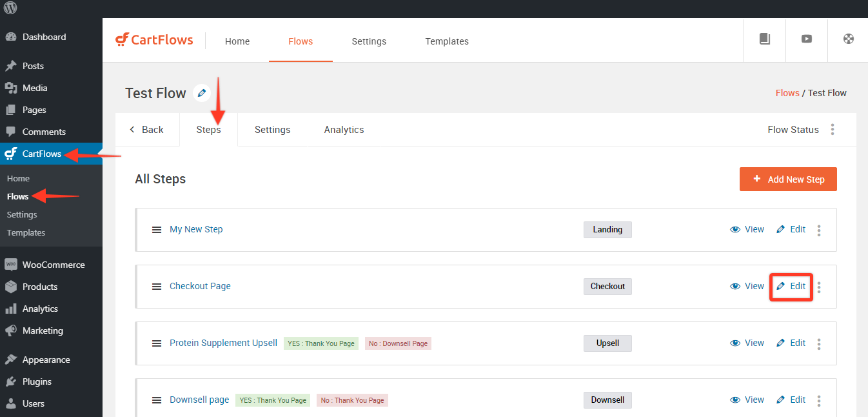Open the YouTube video icon in header
This screenshot has height=417, width=868.
tap(807, 39)
